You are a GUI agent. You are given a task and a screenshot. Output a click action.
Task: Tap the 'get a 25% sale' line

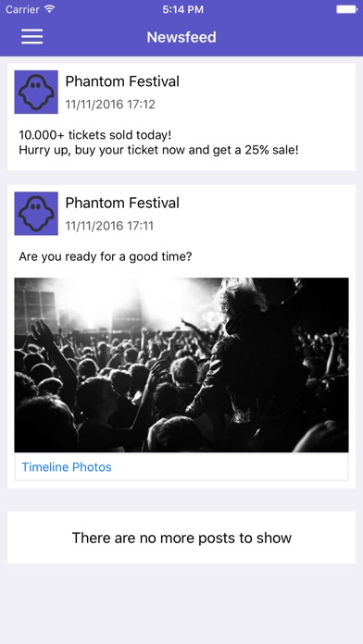coord(158,150)
